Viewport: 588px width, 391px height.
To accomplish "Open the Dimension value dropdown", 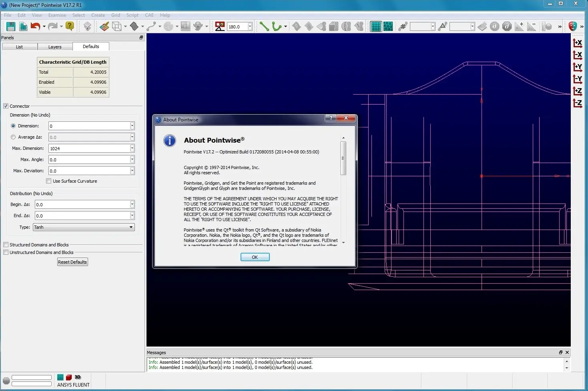I will click(132, 126).
